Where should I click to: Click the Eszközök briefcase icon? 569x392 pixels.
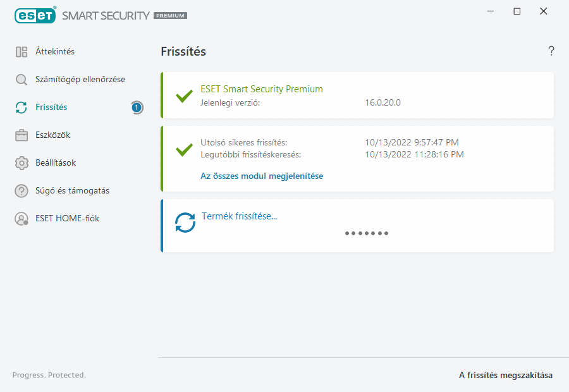click(21, 135)
